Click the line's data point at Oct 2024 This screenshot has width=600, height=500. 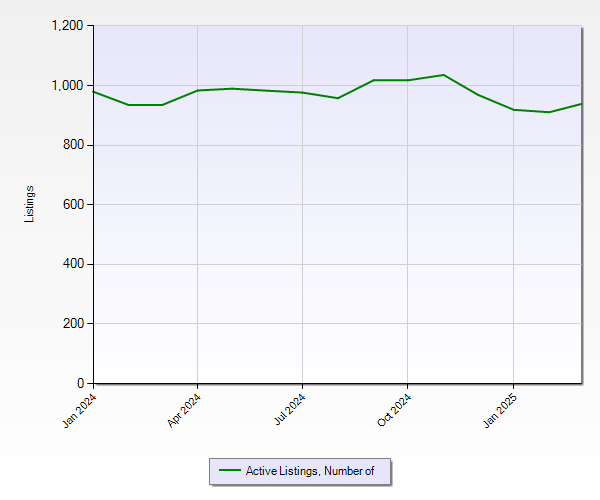coord(408,80)
